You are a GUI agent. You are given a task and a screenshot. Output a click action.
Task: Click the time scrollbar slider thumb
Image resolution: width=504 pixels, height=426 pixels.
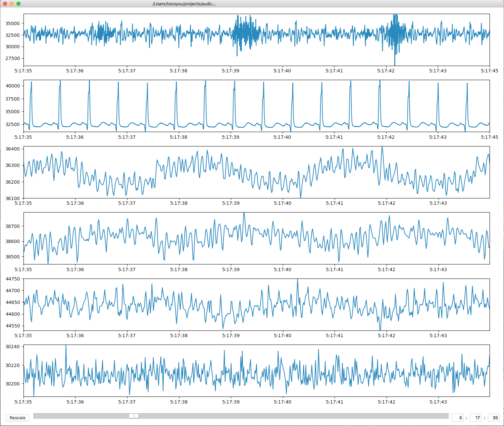[134, 416]
